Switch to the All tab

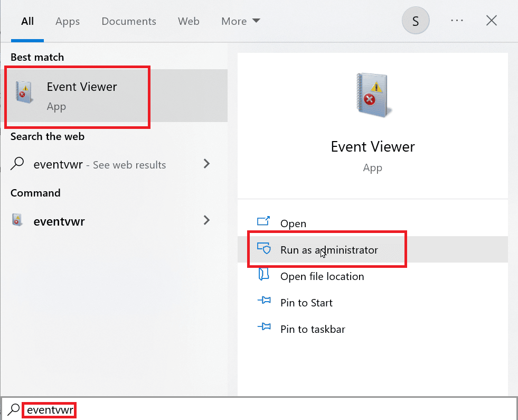[x=27, y=22]
